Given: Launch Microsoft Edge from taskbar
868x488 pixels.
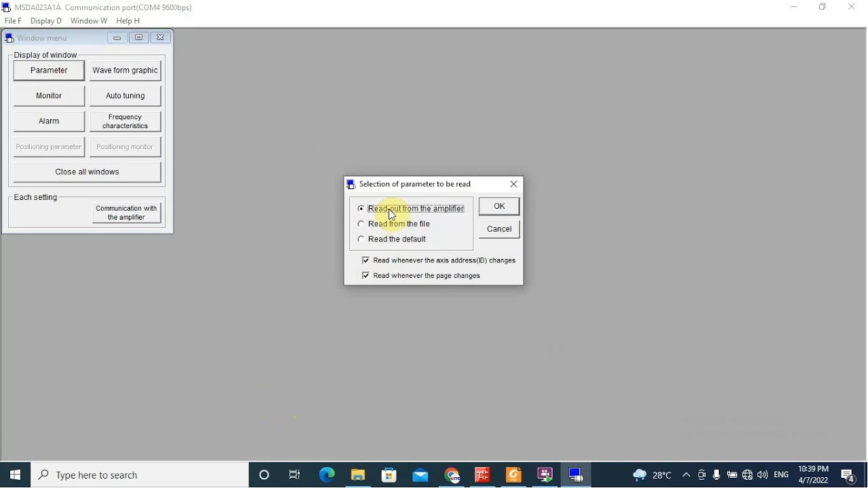Looking at the screenshot, I should (327, 475).
